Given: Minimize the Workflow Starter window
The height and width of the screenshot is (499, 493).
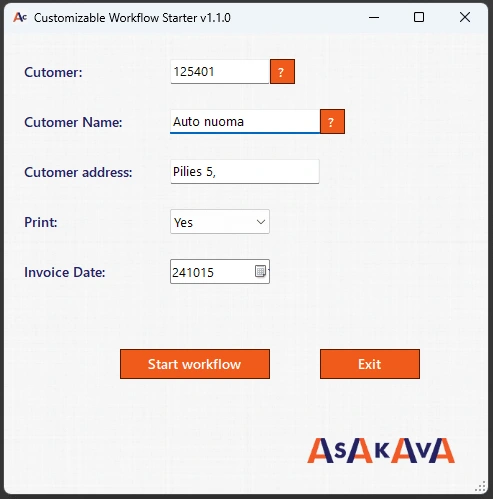Looking at the screenshot, I should click(374, 17).
